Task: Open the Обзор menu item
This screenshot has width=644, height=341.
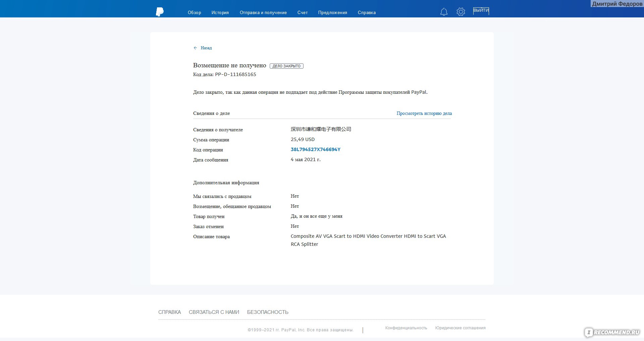Action: click(195, 12)
